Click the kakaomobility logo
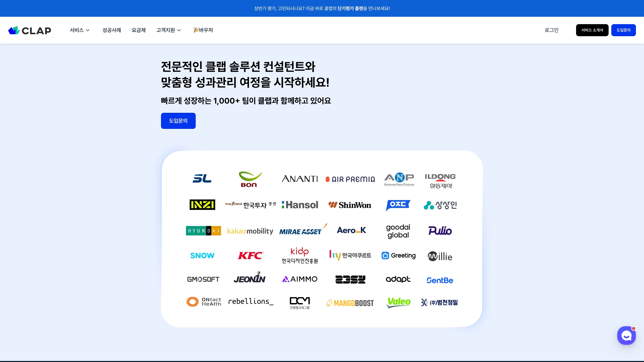644x362 pixels. pos(250,231)
